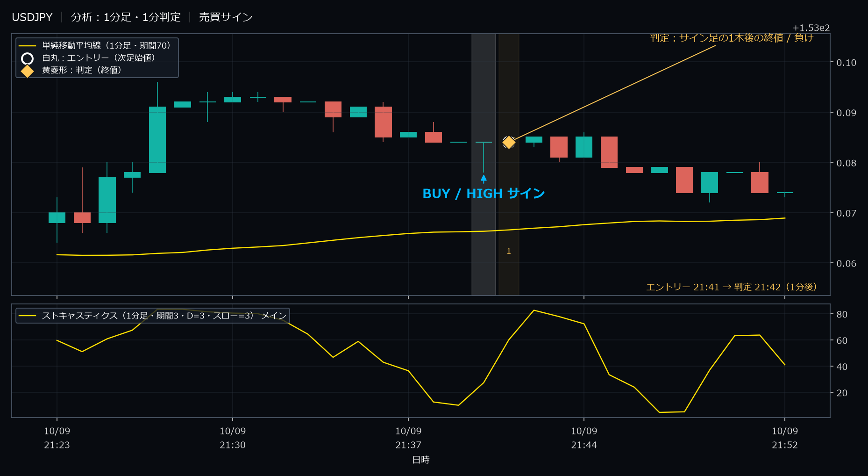Click the small '1' label in the shaded judgment band
868x476 pixels.
(x=509, y=252)
